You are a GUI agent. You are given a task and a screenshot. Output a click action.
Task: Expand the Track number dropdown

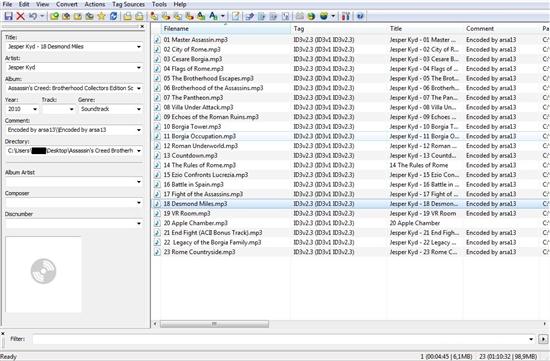click(x=72, y=109)
